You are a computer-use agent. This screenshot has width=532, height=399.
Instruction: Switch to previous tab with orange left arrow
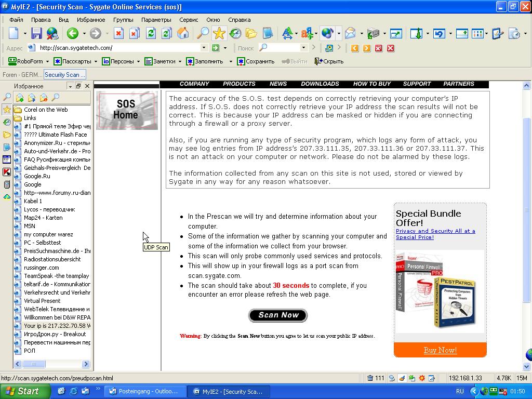355,48
